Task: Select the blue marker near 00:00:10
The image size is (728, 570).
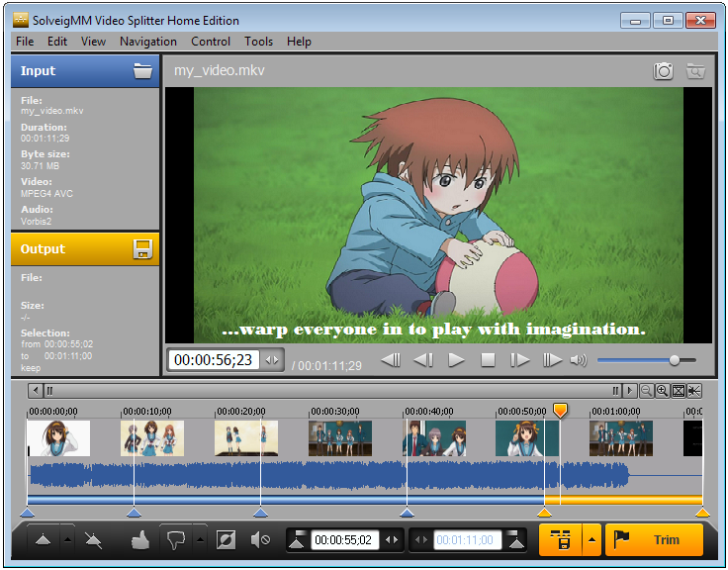Action: (x=135, y=513)
